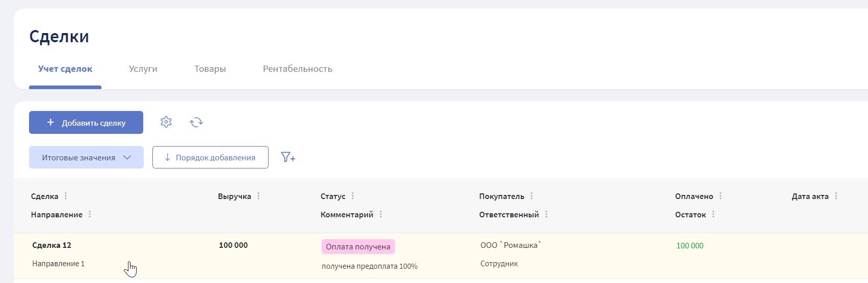Change Порядок добавления sort order
This screenshot has width=868, height=283.
pos(211,157)
